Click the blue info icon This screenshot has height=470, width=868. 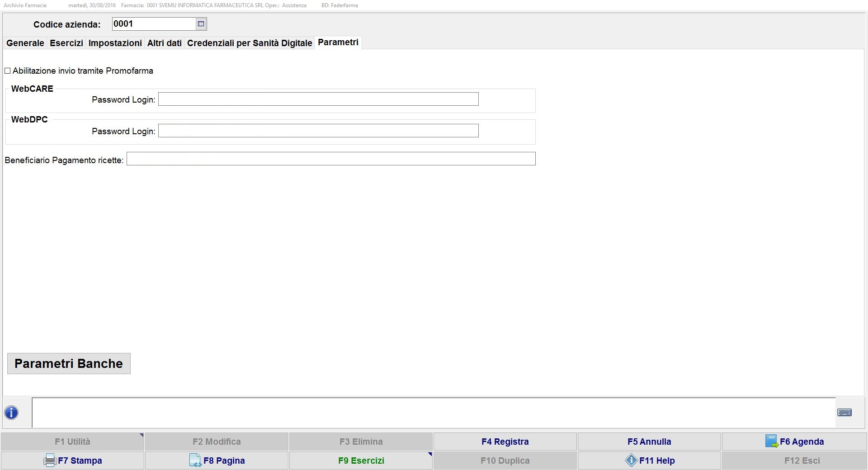tap(11, 413)
